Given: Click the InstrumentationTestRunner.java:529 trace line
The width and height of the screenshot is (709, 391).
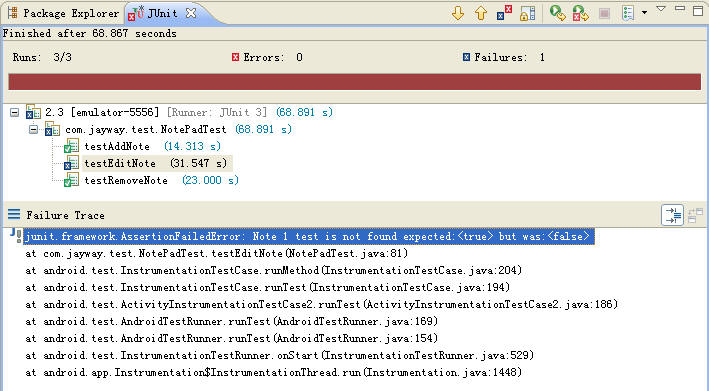Looking at the screenshot, I should 279,355.
